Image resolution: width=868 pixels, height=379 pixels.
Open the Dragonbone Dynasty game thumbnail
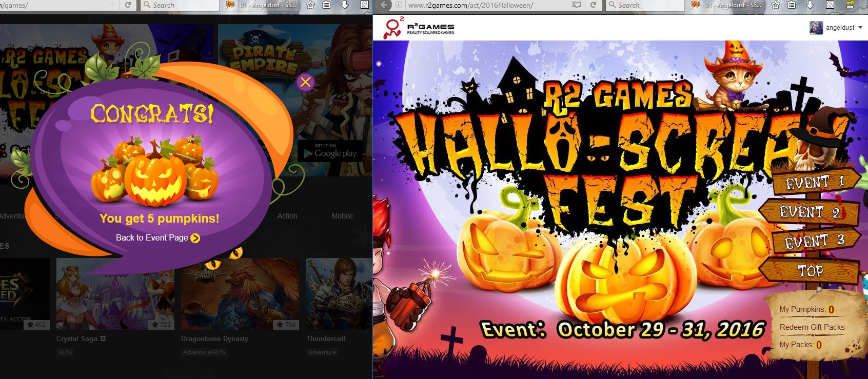pos(240,294)
